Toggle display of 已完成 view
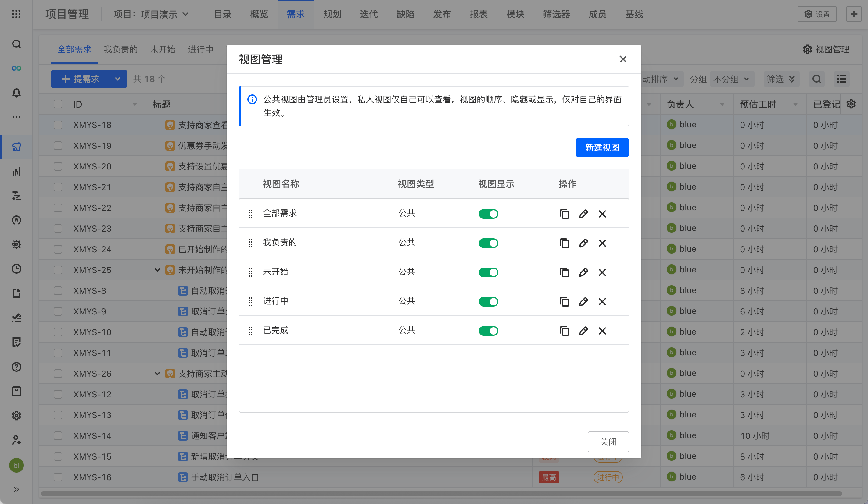Viewport: 868px width, 504px height. click(488, 331)
